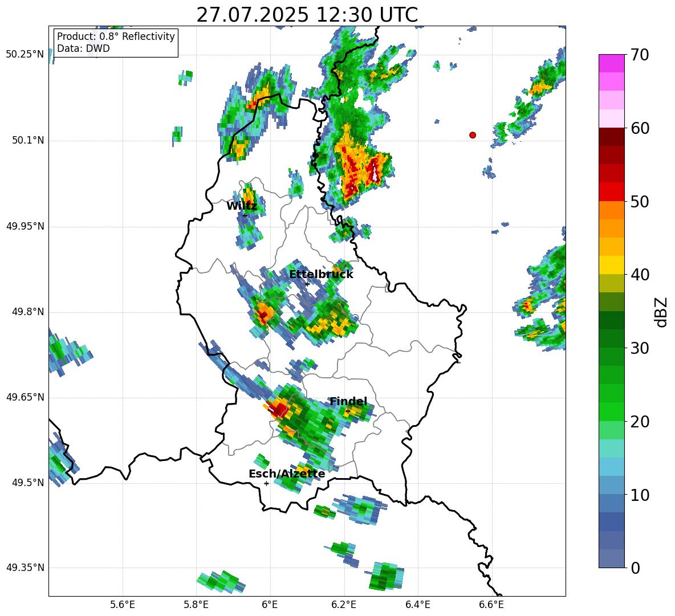Click the dark red colorbar segment below 60
Viewport: 675px width, 616px height.
611,137
